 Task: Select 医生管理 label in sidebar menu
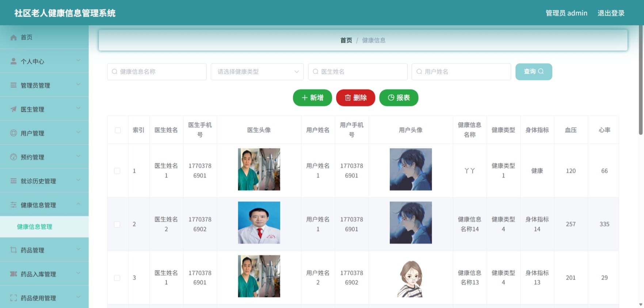[x=33, y=109]
